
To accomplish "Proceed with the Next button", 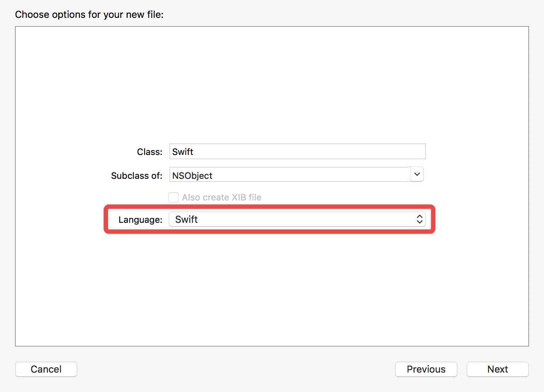I will click(x=497, y=369).
